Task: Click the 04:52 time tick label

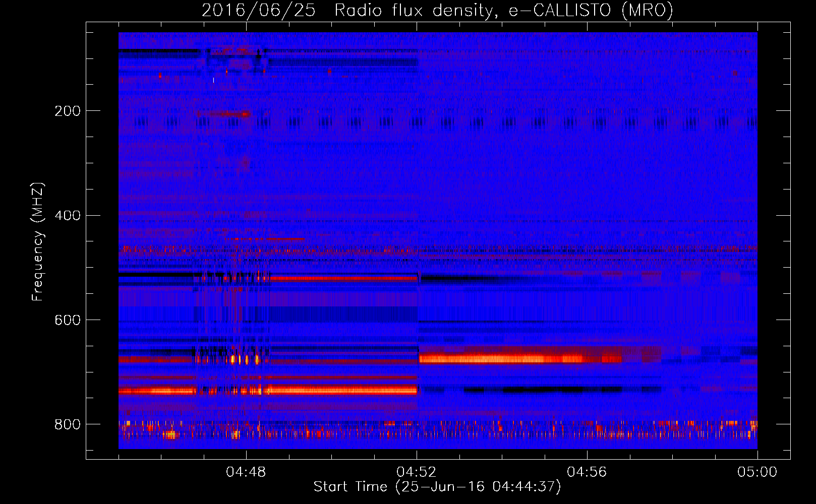Action: 417,472
